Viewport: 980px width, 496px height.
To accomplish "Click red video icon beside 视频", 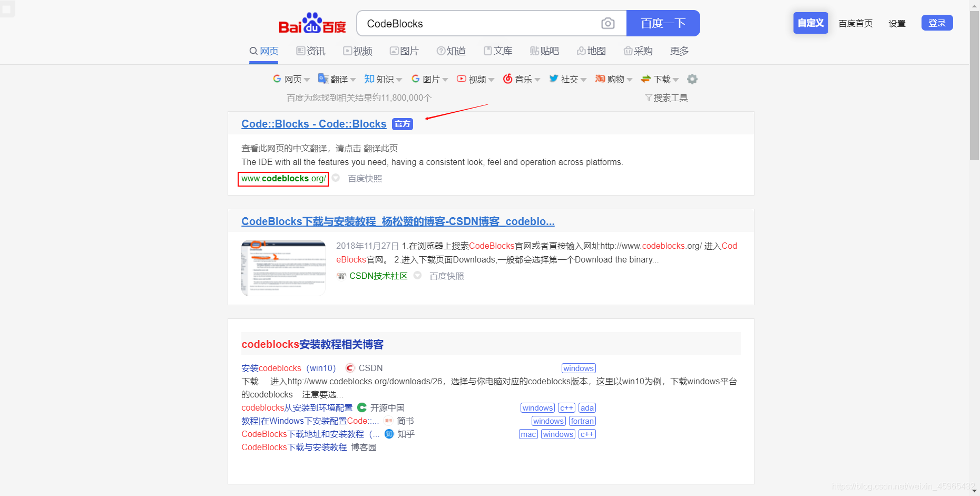I will coord(462,79).
